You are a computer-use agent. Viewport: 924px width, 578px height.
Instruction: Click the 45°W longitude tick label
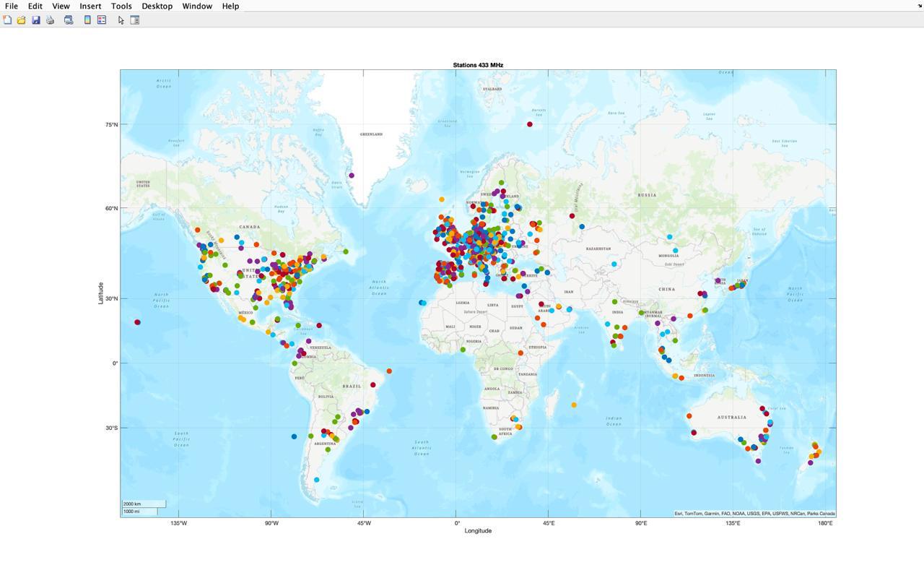(x=363, y=523)
